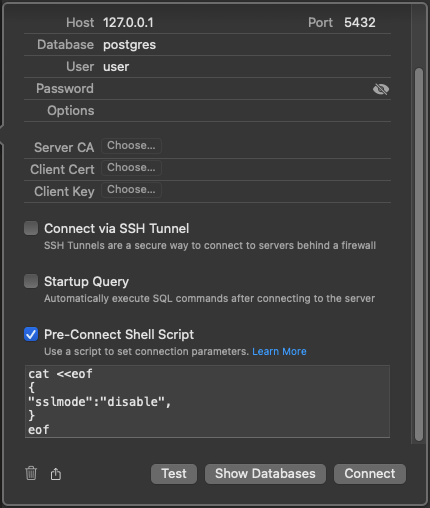Click the Startup Query label
This screenshot has width=430, height=508.
86,282
